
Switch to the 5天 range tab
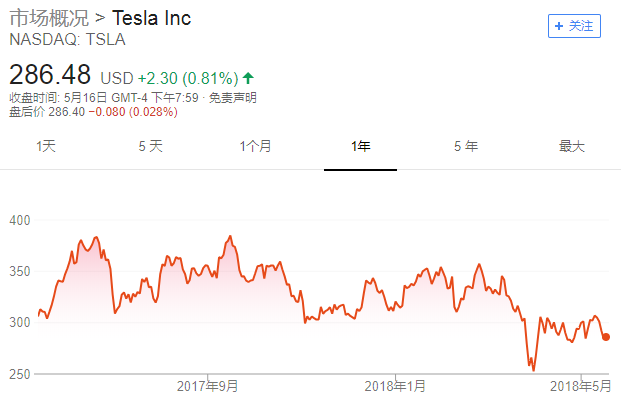coord(150,146)
